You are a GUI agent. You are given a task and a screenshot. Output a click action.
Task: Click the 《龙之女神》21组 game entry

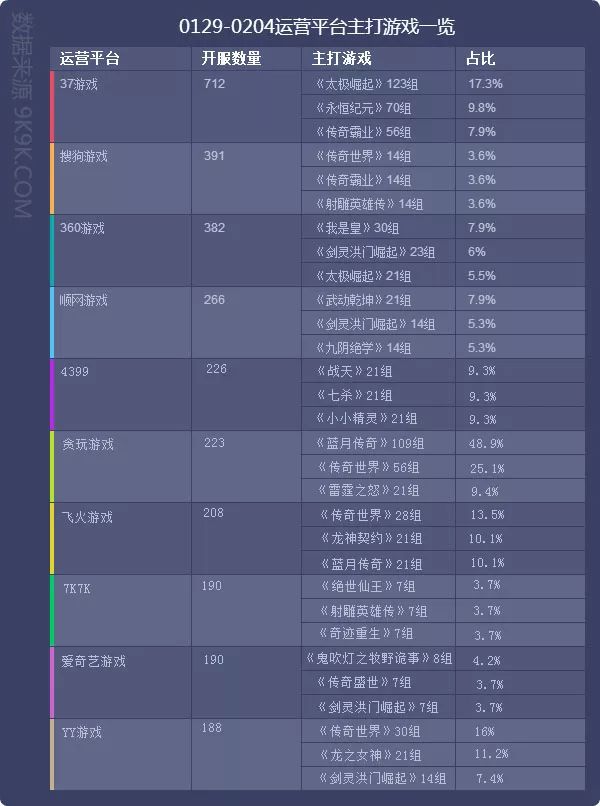tap(367, 755)
